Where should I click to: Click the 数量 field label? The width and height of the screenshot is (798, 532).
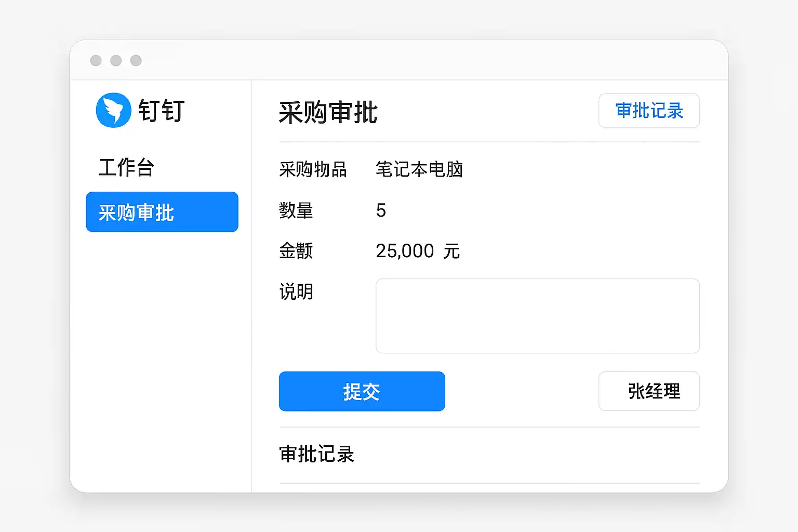pos(296,210)
